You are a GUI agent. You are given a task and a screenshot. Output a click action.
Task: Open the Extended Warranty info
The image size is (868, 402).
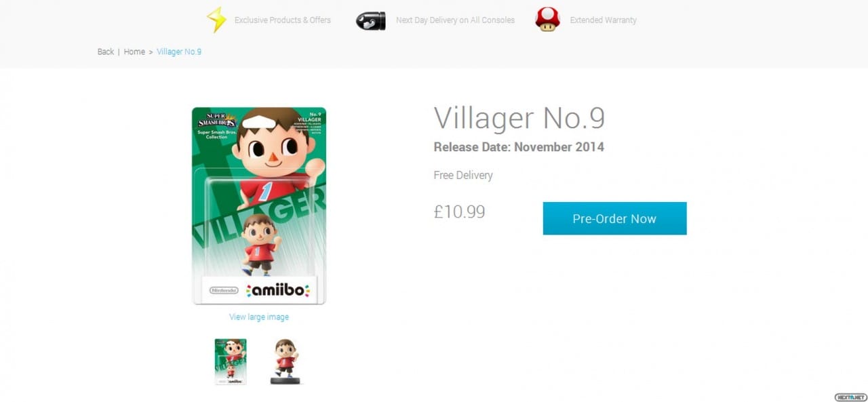tap(603, 20)
